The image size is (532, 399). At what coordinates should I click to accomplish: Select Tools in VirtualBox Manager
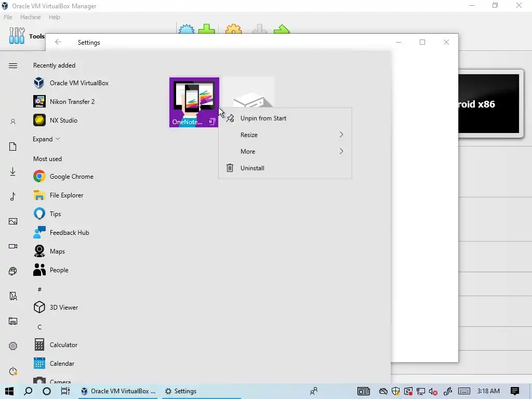tap(26, 36)
